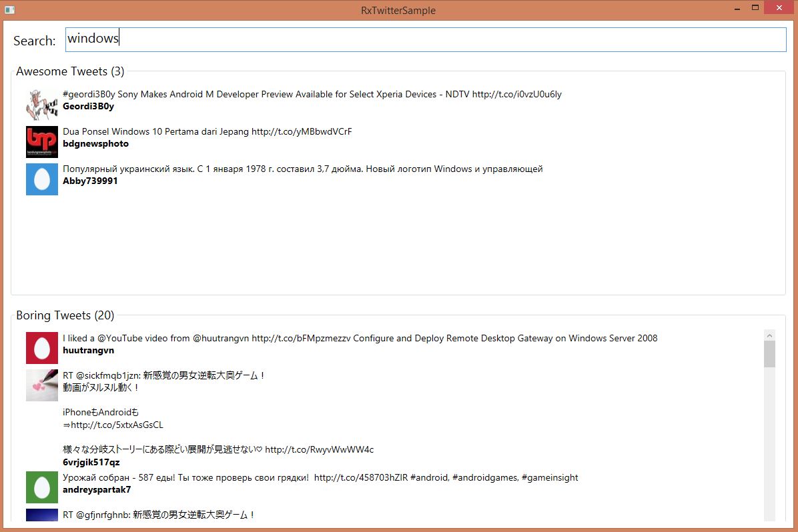Click the username 6vrjgik517qz
The width and height of the screenshot is (798, 532).
[x=91, y=462]
